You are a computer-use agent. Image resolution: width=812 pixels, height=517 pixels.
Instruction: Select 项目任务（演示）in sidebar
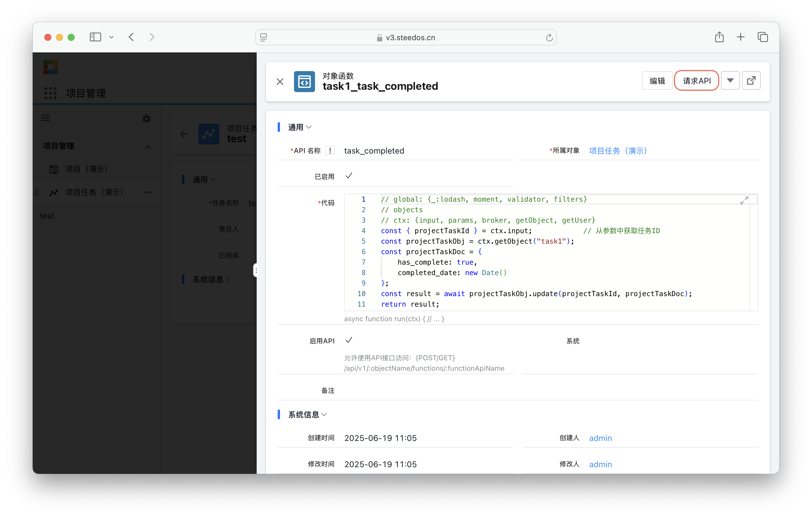97,192
